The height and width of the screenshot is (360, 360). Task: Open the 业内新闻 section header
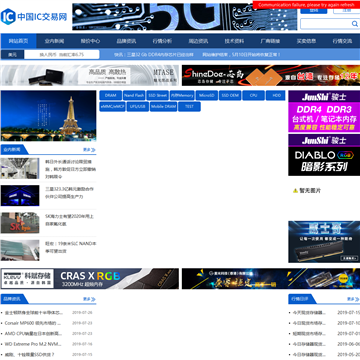tap(12, 150)
